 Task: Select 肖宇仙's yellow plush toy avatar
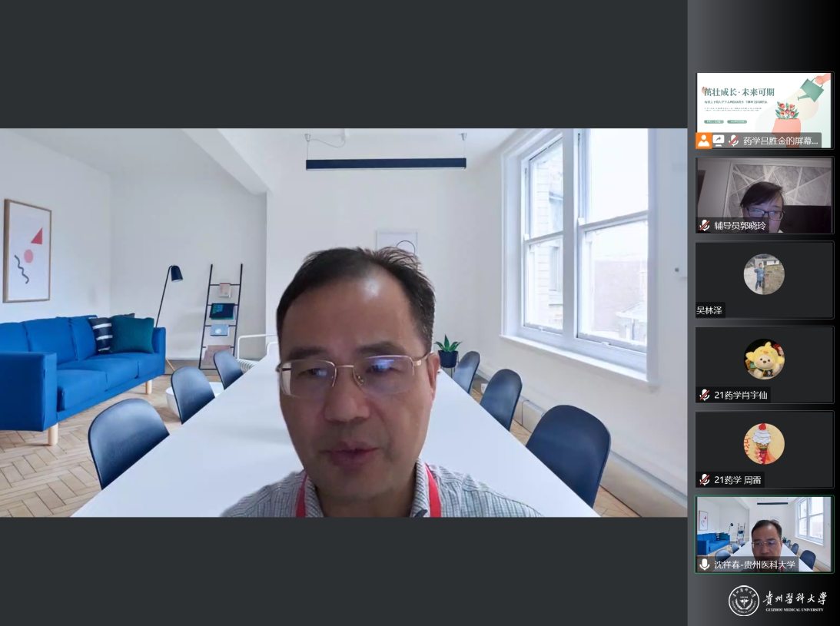(x=763, y=359)
